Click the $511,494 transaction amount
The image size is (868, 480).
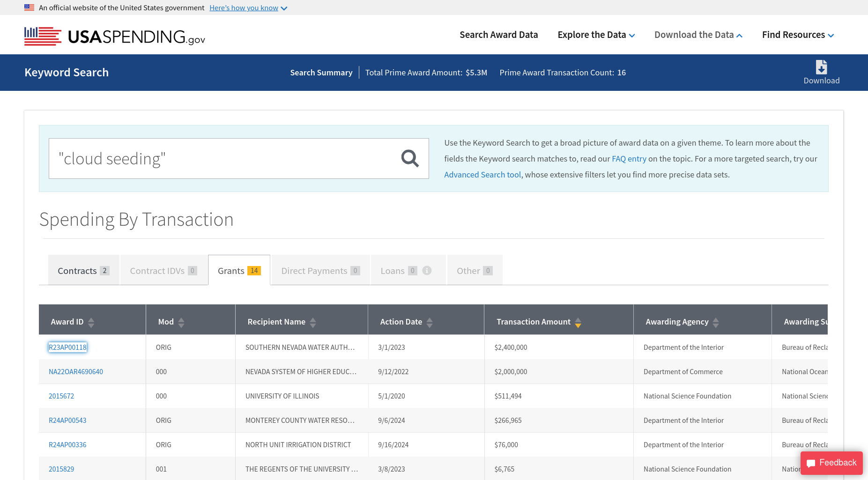[508, 396]
